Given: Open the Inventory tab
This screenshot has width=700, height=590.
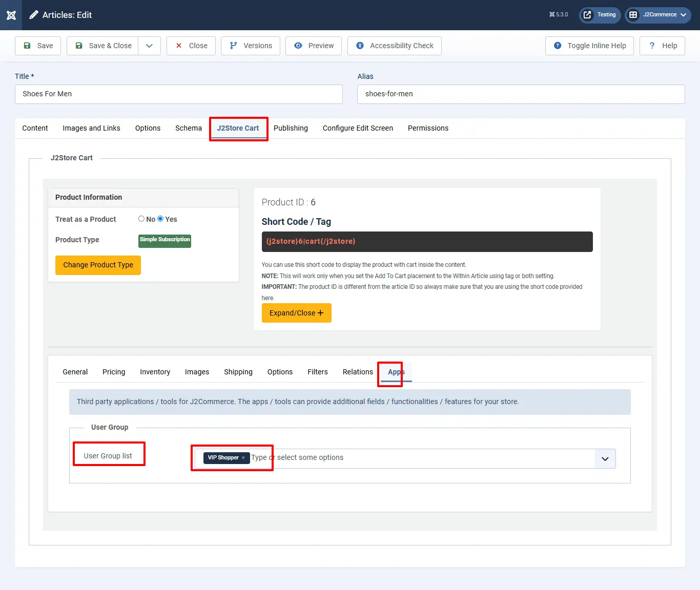Looking at the screenshot, I should pos(155,372).
